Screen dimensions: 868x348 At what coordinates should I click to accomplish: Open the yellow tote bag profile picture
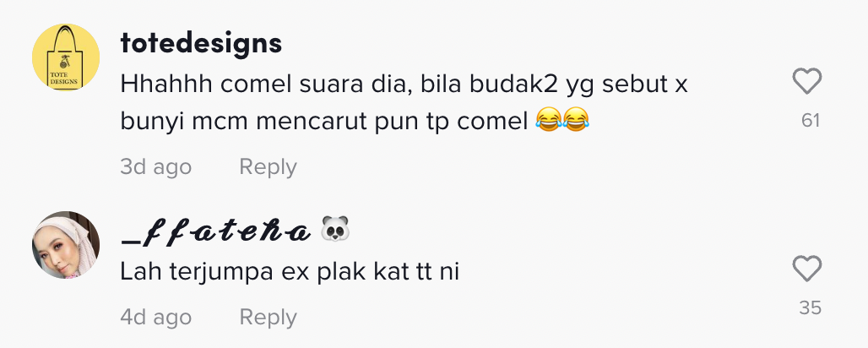(x=66, y=57)
